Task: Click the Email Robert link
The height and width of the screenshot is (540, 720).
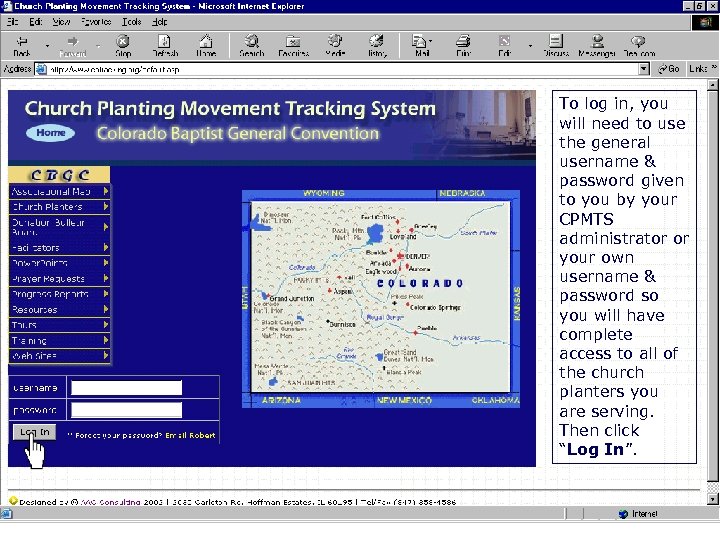Action: coord(190,435)
